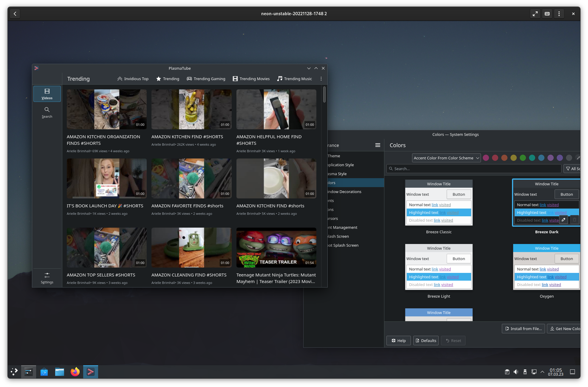
Task: Click the digital clock on the panel
Action: click(556, 372)
